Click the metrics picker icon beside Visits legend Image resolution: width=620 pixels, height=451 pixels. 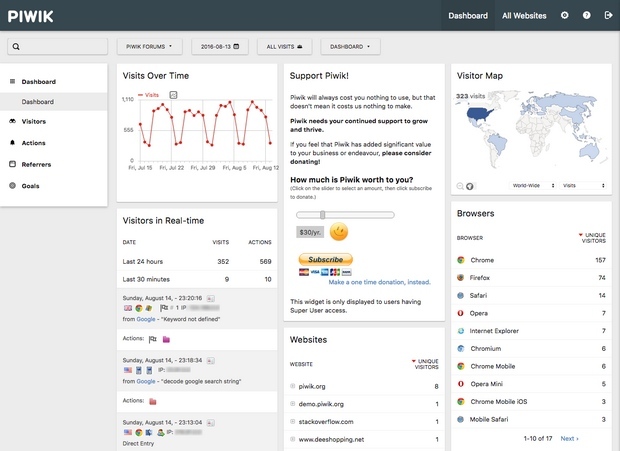(173, 95)
